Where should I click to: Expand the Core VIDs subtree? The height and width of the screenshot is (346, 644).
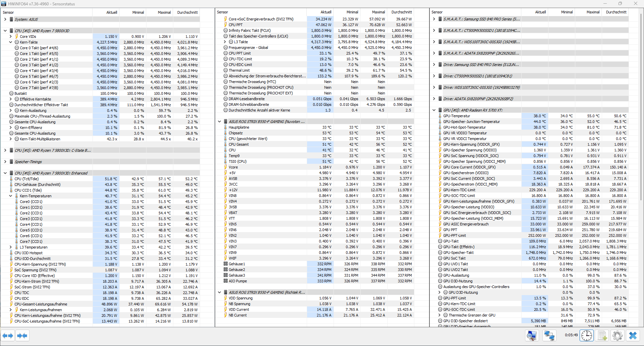click(x=10, y=37)
